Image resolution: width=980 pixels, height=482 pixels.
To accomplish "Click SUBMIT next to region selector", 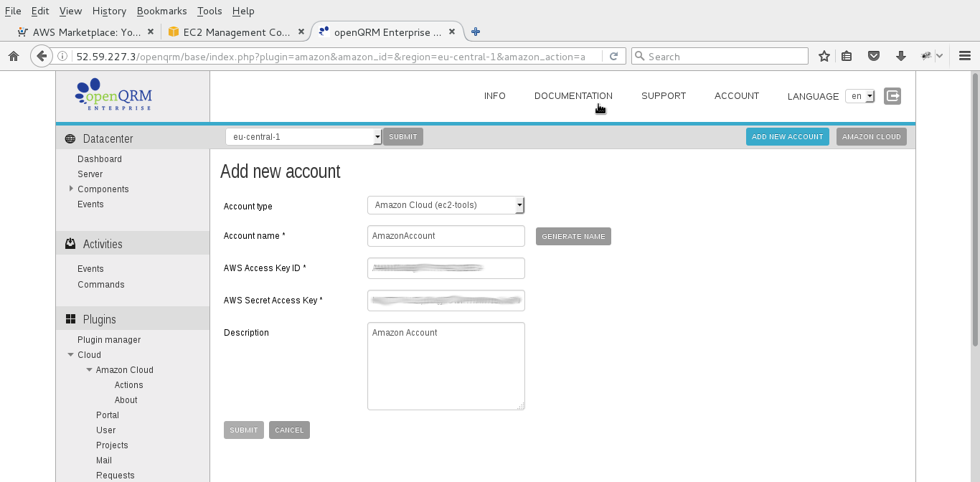I will pyautogui.click(x=403, y=136).
